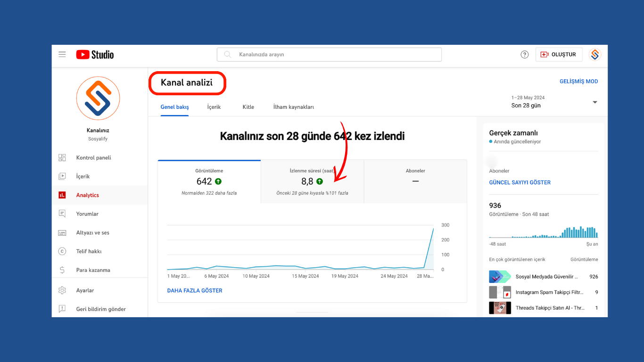The image size is (644, 362).
Task: Expand the Son 28 gün date range dropdown
Action: pos(595,102)
